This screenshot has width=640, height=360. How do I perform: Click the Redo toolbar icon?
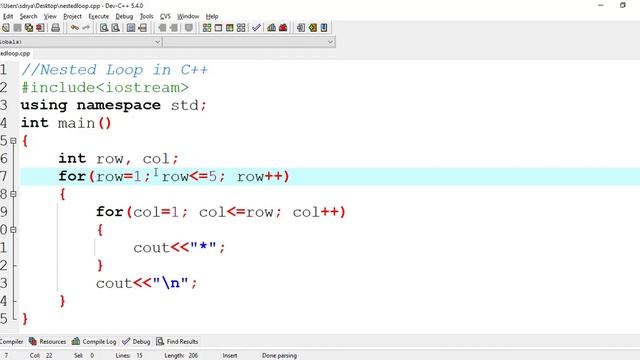coord(86,28)
